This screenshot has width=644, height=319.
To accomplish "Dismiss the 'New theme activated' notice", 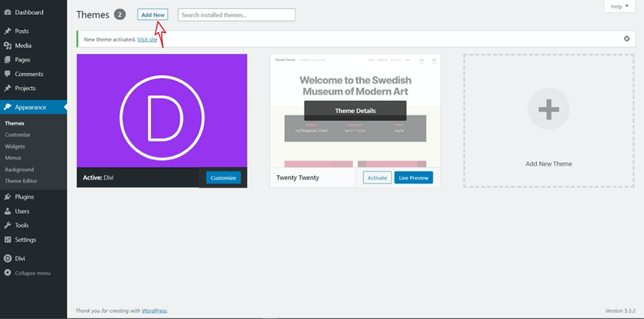I will coord(627,39).
